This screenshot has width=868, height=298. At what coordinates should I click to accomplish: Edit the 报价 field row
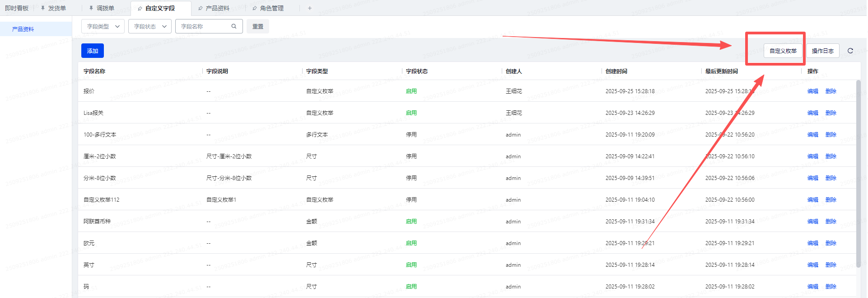[x=813, y=91]
